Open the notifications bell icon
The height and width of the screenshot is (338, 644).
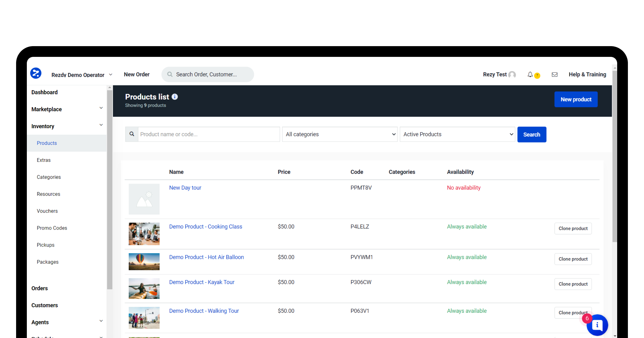click(x=530, y=75)
